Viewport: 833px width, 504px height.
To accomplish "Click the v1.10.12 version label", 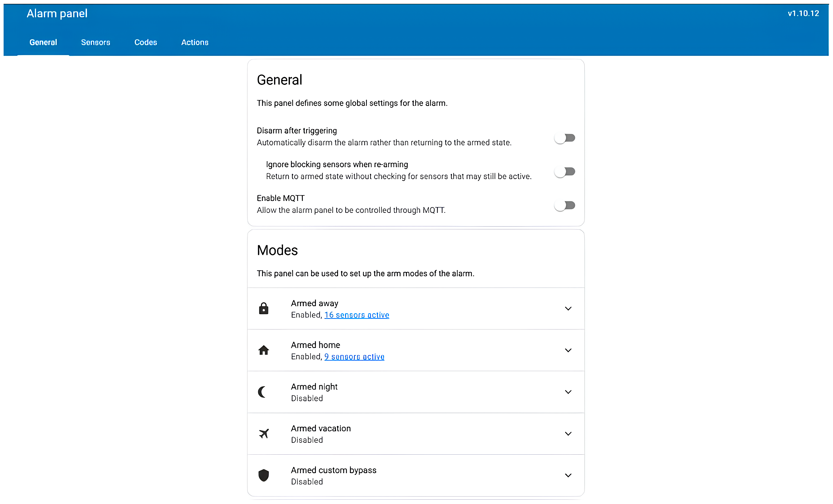I will 803,13.
